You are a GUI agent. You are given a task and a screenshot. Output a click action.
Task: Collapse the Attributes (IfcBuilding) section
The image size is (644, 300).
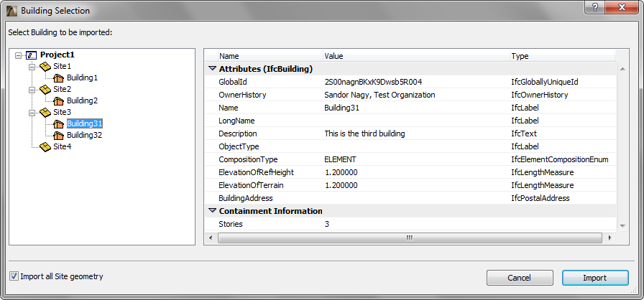coord(212,69)
